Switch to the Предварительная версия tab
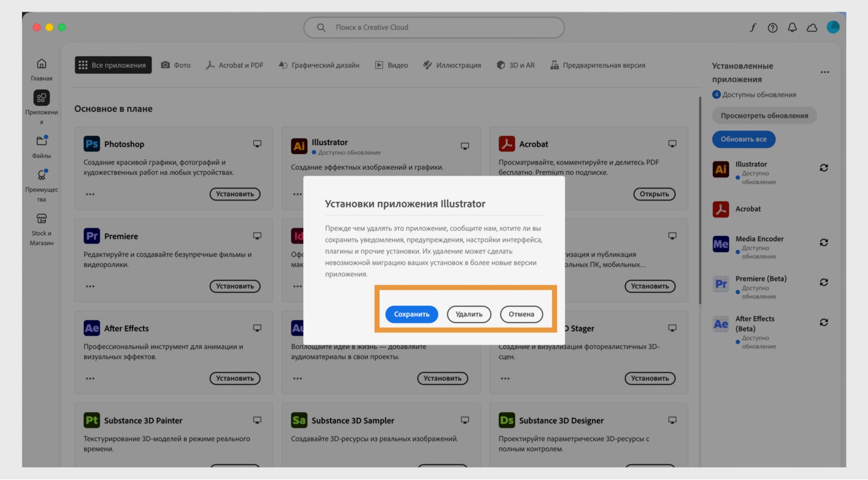This screenshot has width=868, height=480. tap(598, 65)
